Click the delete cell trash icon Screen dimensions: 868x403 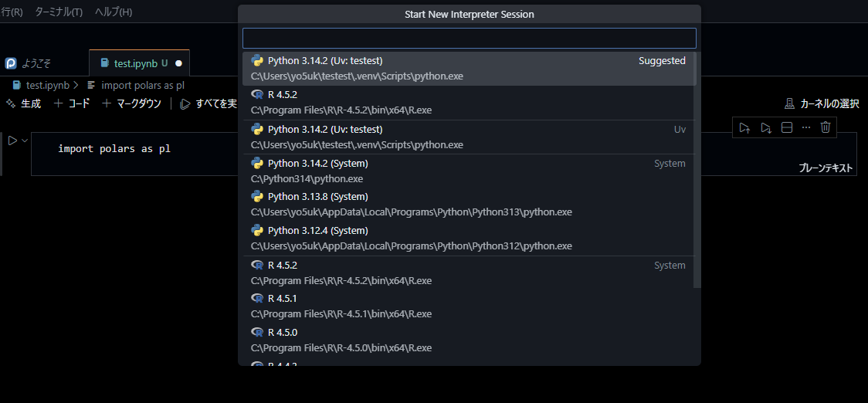(x=826, y=127)
